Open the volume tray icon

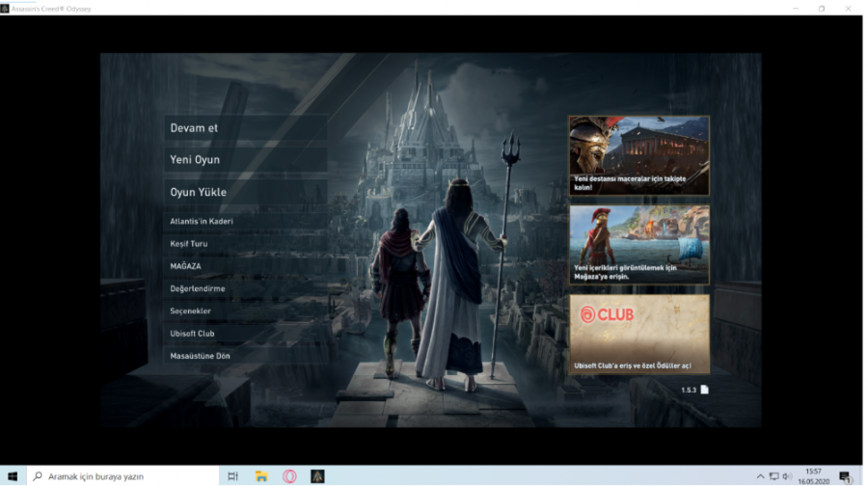[x=787, y=476]
